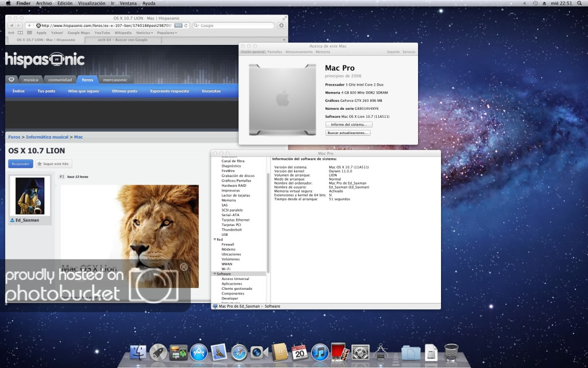
Task: Click the System Profiler chip icon in dock
Action: [381, 352]
